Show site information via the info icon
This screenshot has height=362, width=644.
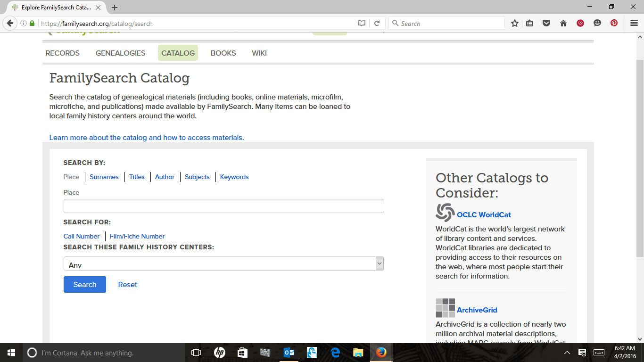24,23
